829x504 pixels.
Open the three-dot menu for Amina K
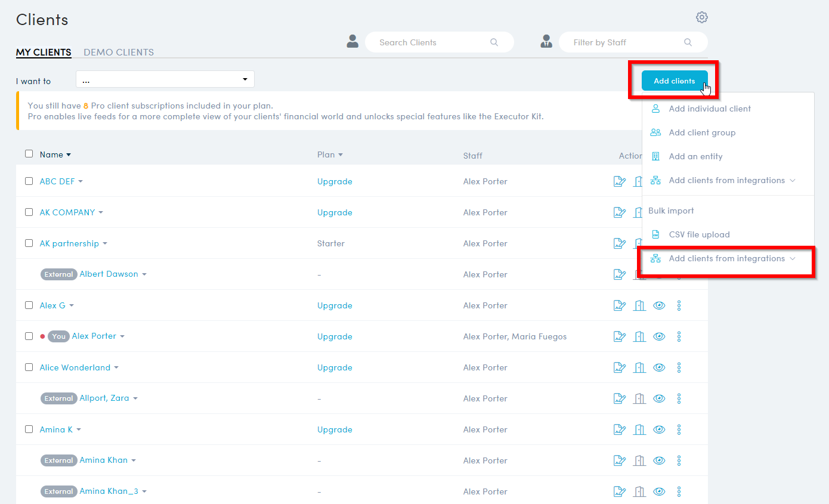pyautogui.click(x=679, y=429)
